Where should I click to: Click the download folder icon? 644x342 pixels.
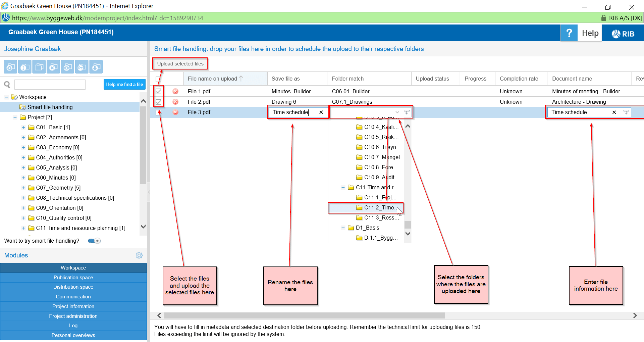pyautogui.click(x=96, y=66)
